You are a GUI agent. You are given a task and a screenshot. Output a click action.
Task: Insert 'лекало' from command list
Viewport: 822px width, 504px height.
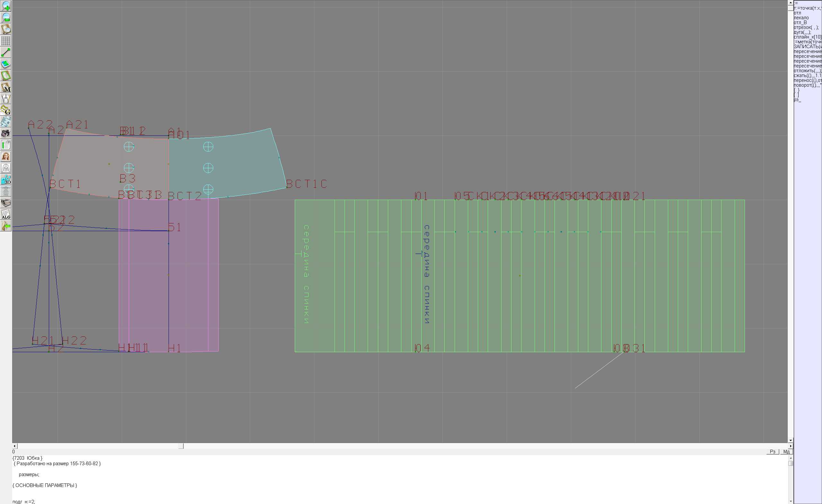coord(801,18)
